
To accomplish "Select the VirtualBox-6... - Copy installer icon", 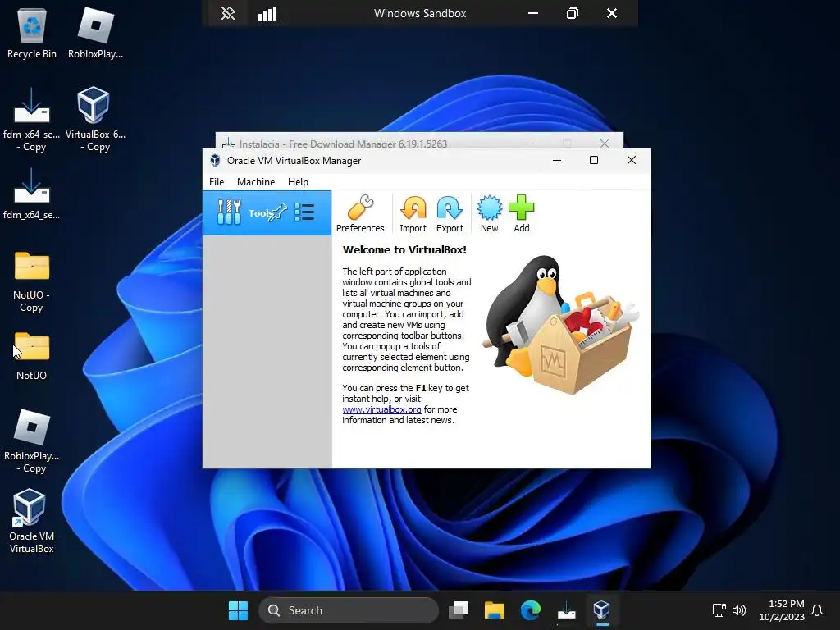I will click(x=95, y=120).
